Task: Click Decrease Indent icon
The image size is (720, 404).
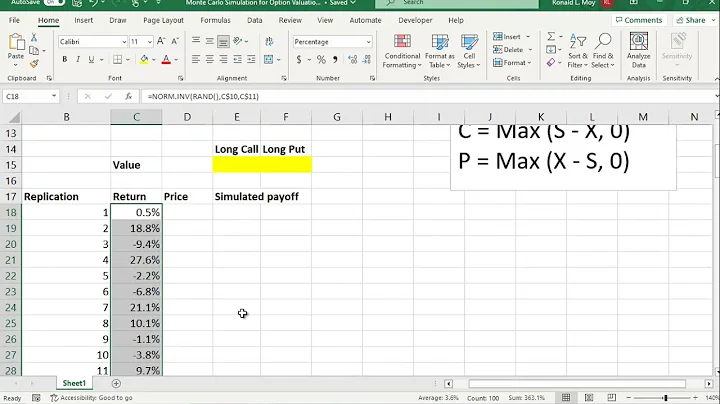Action: click(237, 59)
